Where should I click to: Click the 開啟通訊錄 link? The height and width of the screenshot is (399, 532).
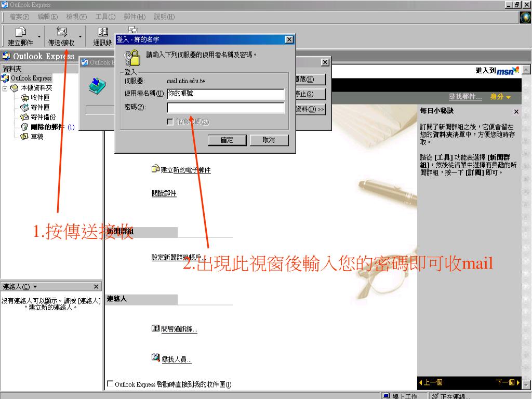coord(179,329)
